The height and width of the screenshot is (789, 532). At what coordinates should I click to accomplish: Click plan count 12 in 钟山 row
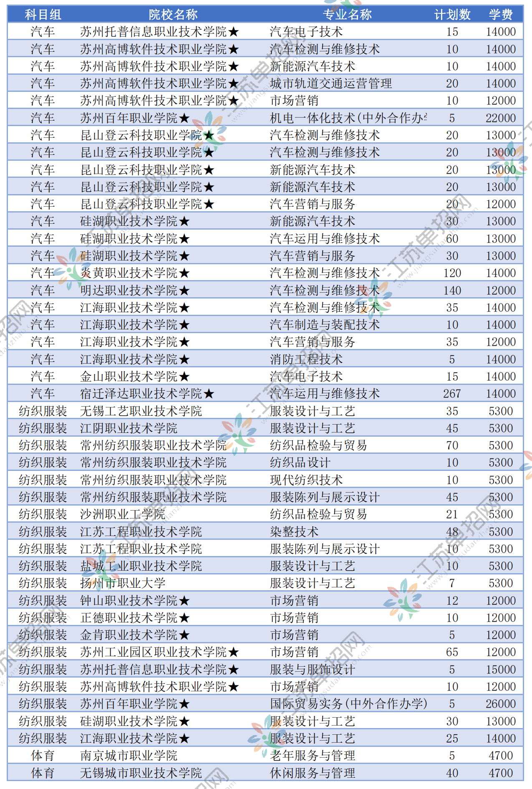(452, 601)
